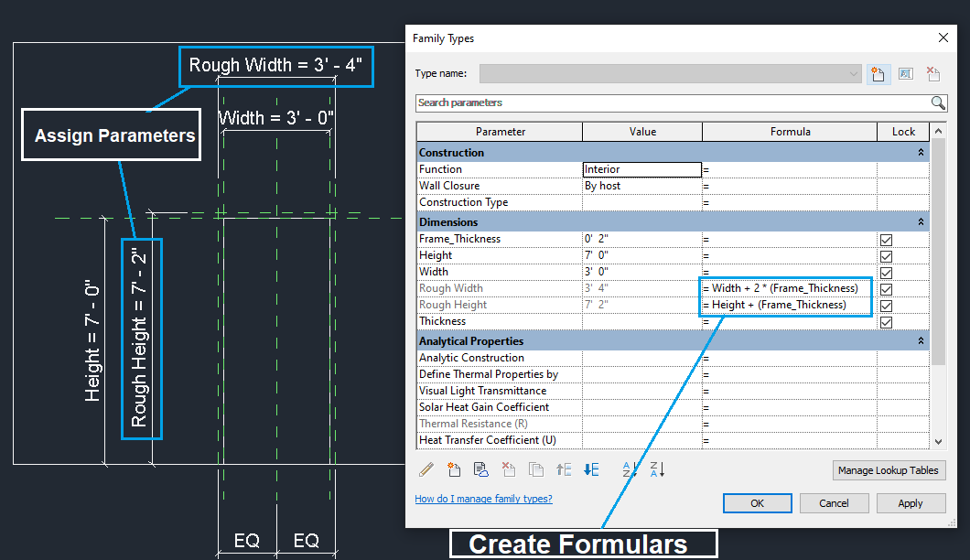Image resolution: width=970 pixels, height=560 pixels.
Task: Select the Thickness parameter row
Action: pyautogui.click(x=500, y=321)
